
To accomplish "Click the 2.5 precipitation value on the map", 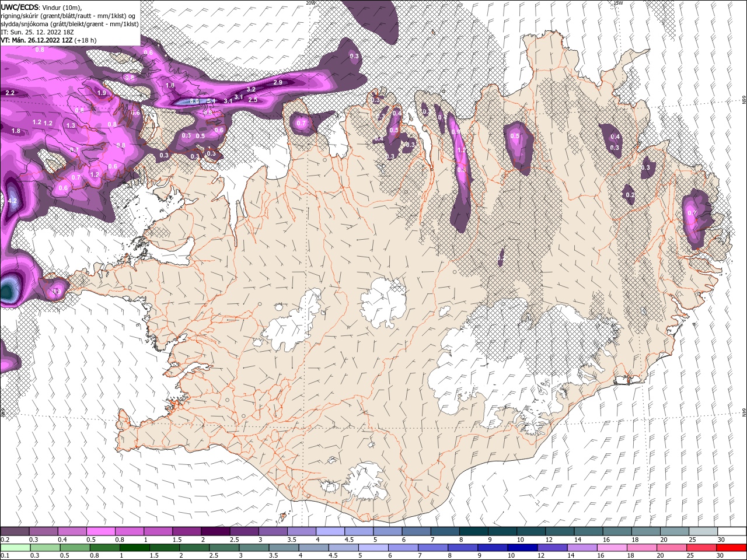I will [253, 100].
